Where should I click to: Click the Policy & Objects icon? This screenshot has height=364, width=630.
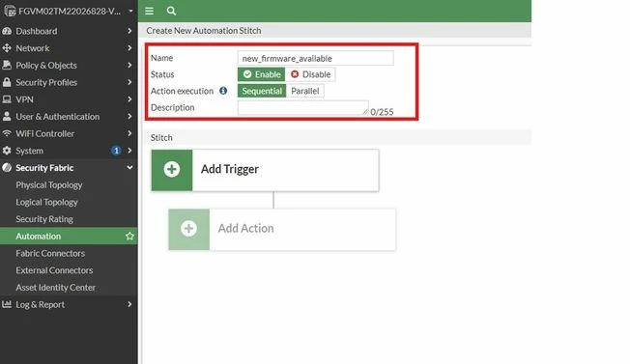click(7, 65)
